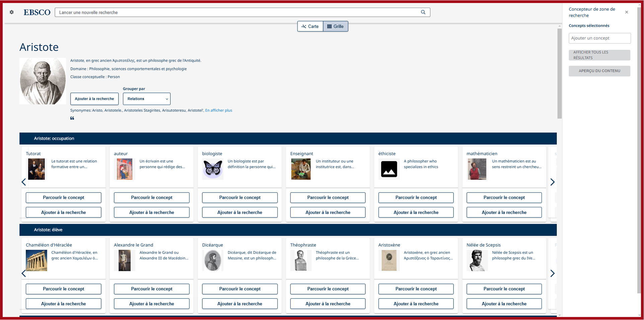Expand synonyms with En afficher plus
The image size is (644, 320).
point(218,110)
